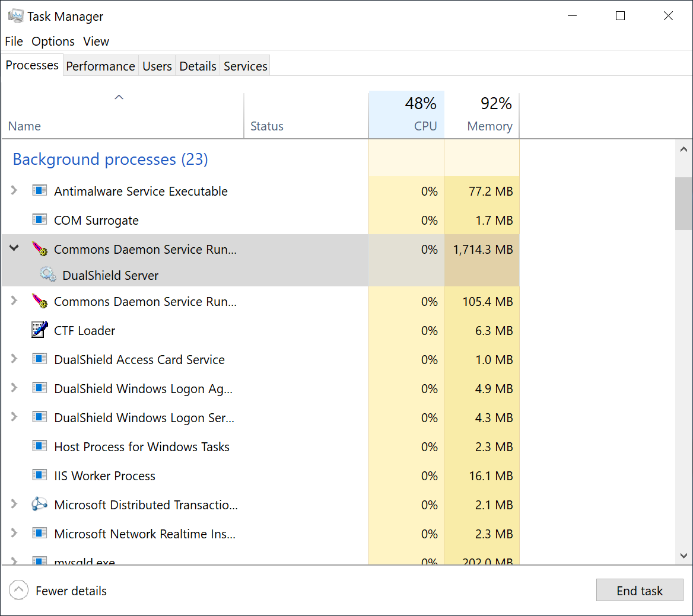Click the Microsoft Distributed Transaction icon
Image resolution: width=693 pixels, height=616 pixels.
(40, 505)
